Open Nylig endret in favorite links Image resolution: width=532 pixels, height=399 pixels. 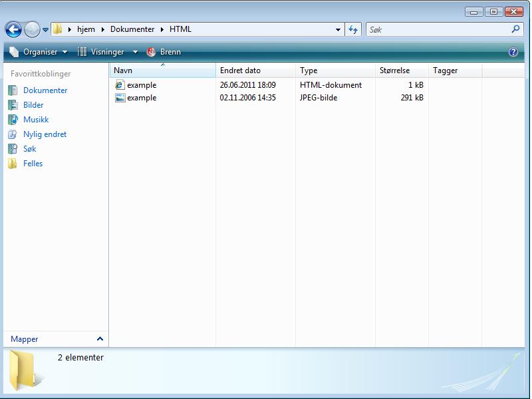click(x=45, y=134)
